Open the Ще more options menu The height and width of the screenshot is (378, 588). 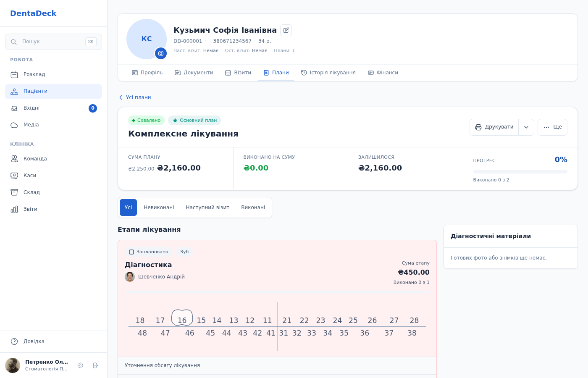pyautogui.click(x=552, y=127)
